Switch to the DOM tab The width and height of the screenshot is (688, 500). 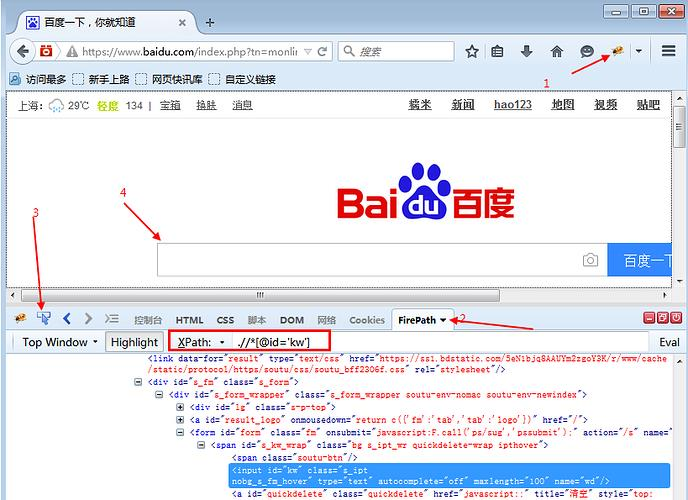[292, 320]
